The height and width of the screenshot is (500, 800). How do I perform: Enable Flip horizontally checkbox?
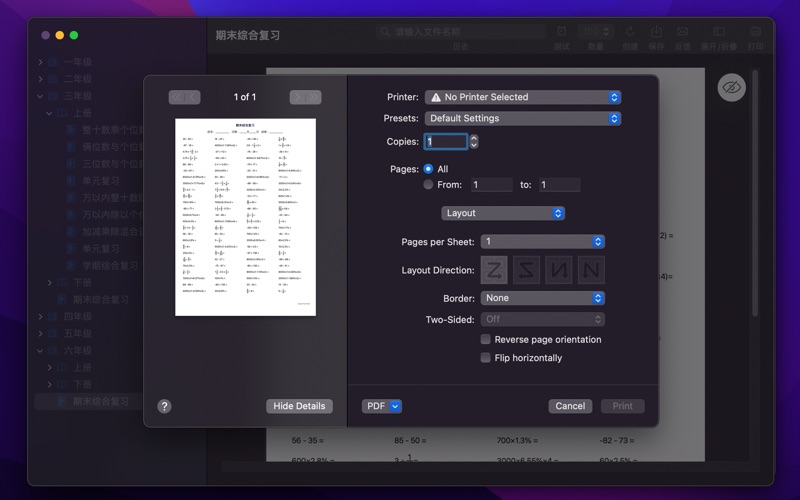(486, 358)
